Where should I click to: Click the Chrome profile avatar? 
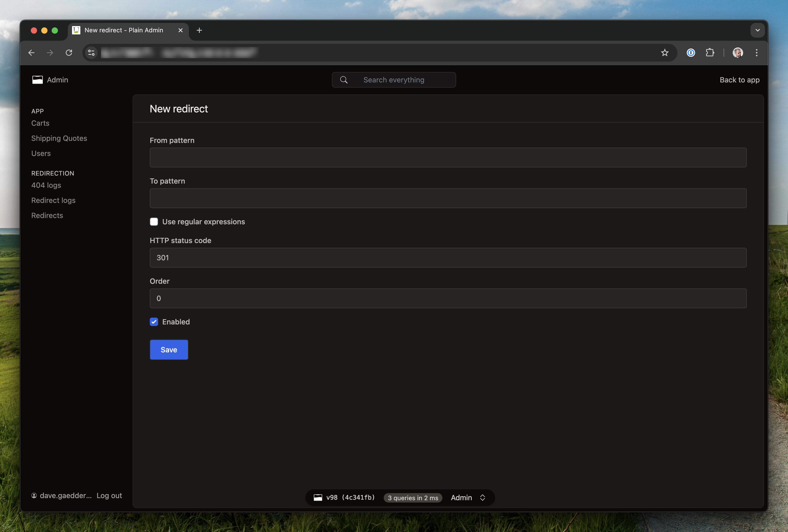pyautogui.click(x=737, y=52)
